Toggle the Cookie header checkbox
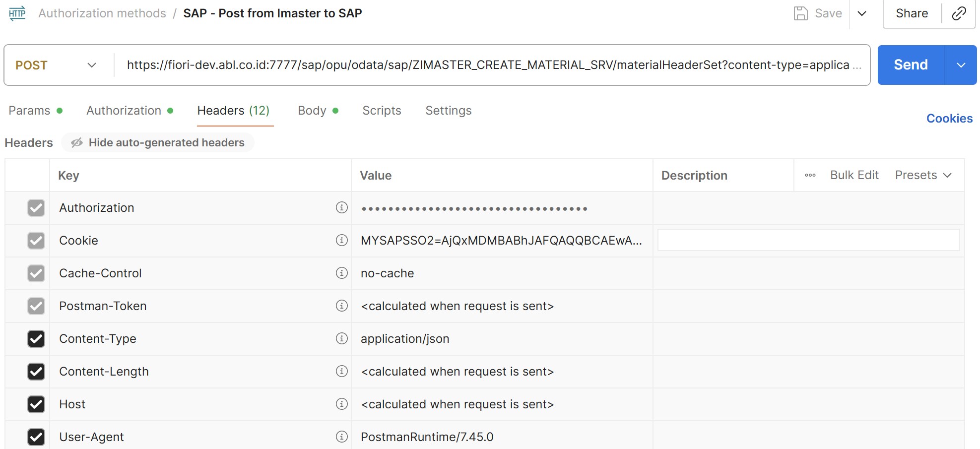980x449 pixels. click(36, 241)
